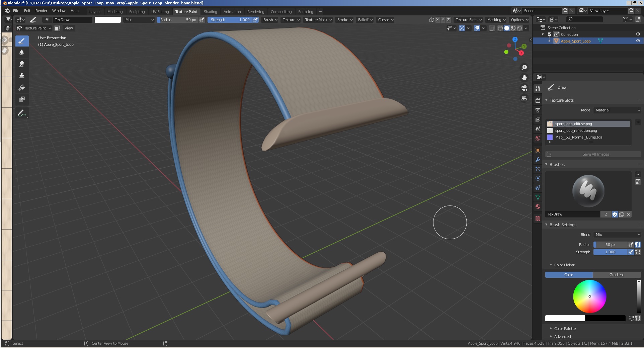Select the Draw brush tool in toolbar
This screenshot has height=348, width=644.
22,41
